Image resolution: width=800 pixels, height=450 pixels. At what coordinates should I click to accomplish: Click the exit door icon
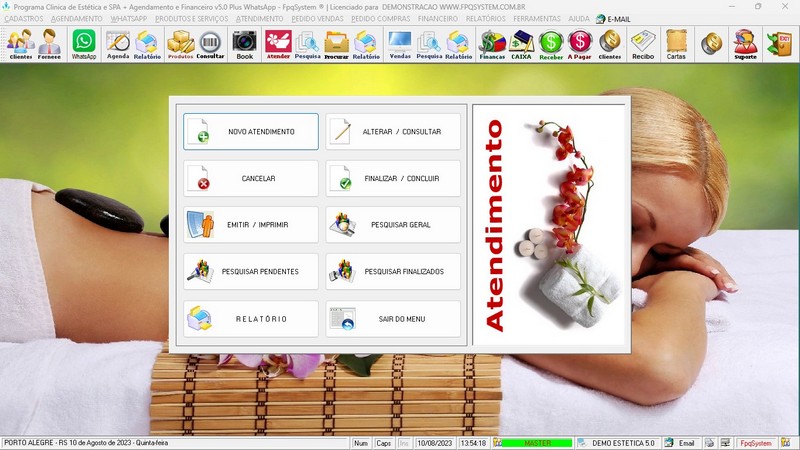780,44
